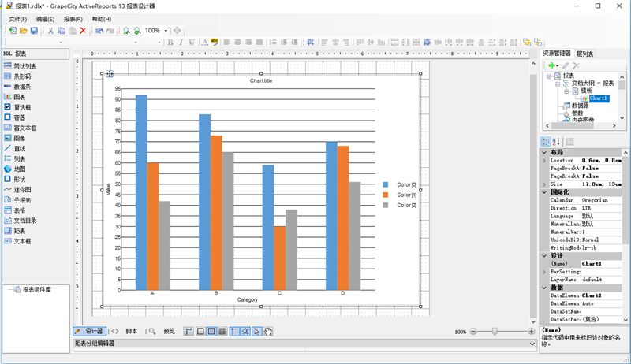Viewport: 631px width, 364px height.
Task: Click the green add icon in explorer
Action: point(551,65)
